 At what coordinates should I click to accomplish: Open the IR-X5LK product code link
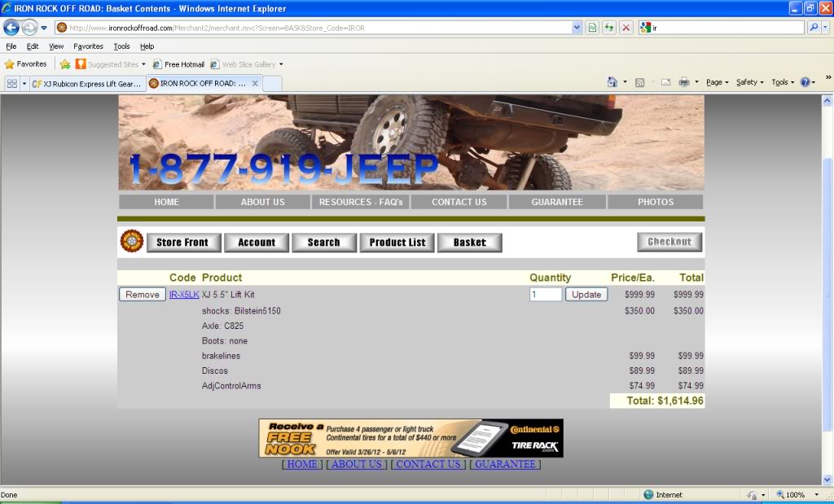point(184,295)
